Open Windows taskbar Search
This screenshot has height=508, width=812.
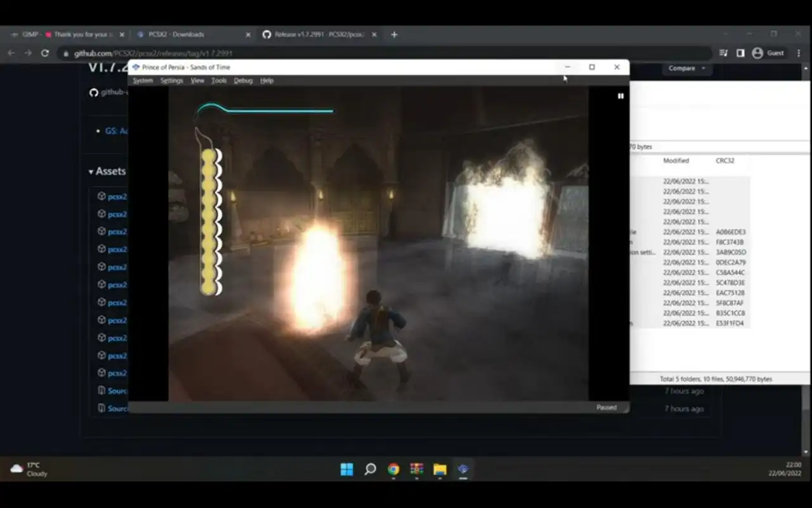(370, 469)
